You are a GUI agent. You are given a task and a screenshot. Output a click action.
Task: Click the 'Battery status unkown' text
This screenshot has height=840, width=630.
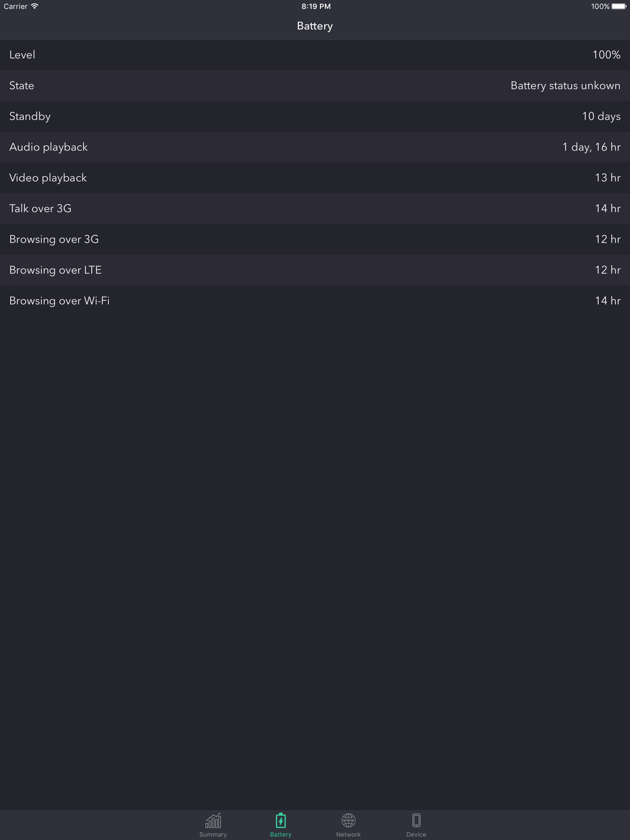[x=565, y=85]
